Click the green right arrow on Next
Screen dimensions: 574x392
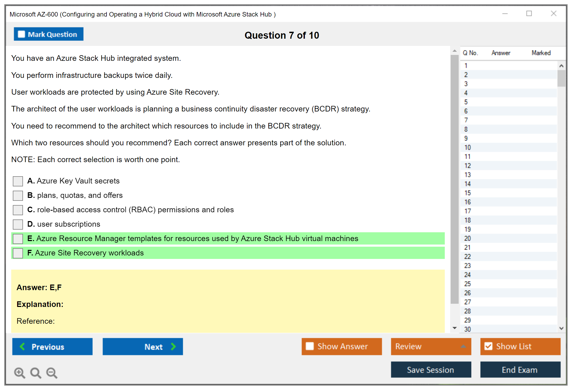pyautogui.click(x=174, y=346)
